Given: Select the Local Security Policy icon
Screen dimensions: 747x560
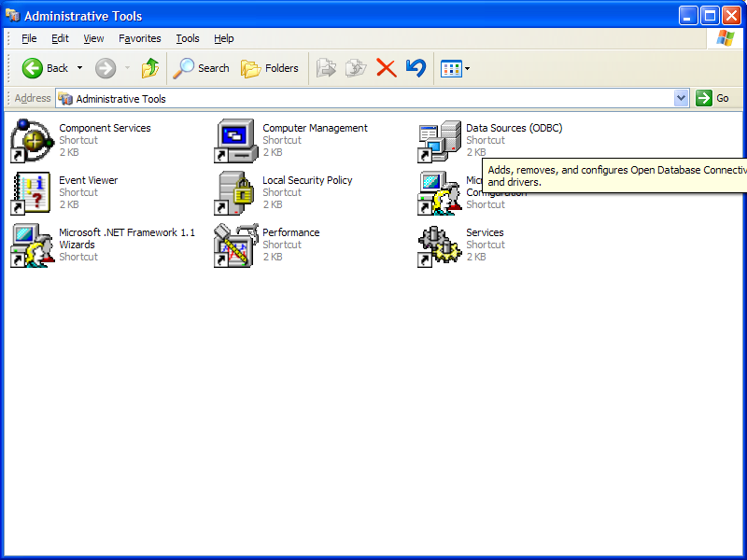Looking at the screenshot, I should (235, 193).
